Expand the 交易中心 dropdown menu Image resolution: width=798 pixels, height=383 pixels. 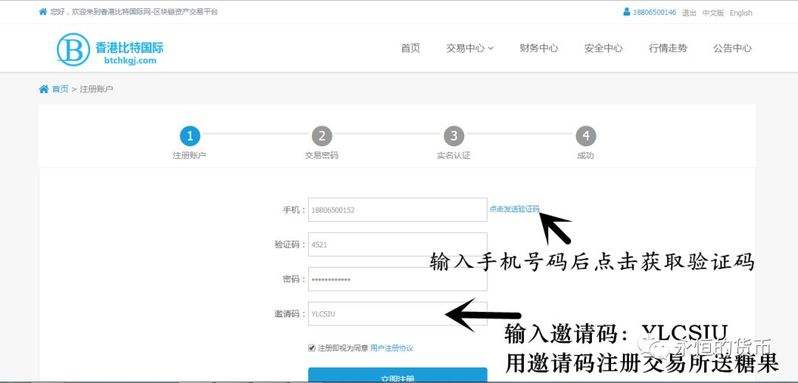(x=470, y=48)
